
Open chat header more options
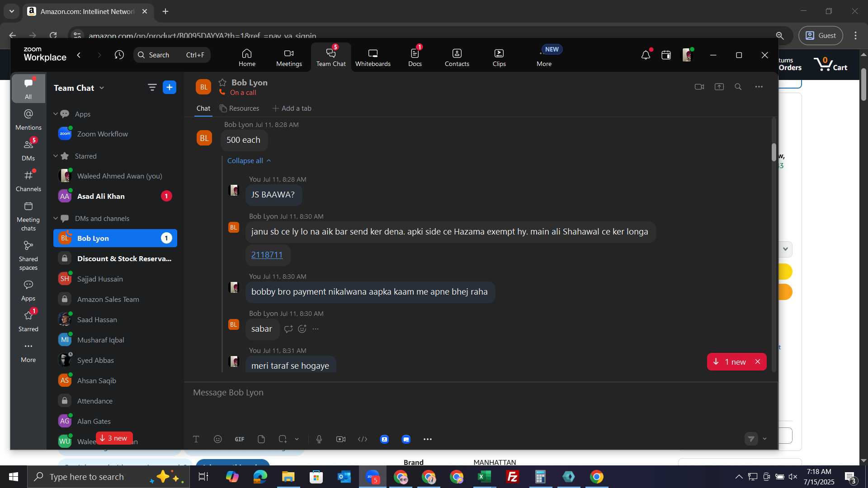[x=759, y=87]
